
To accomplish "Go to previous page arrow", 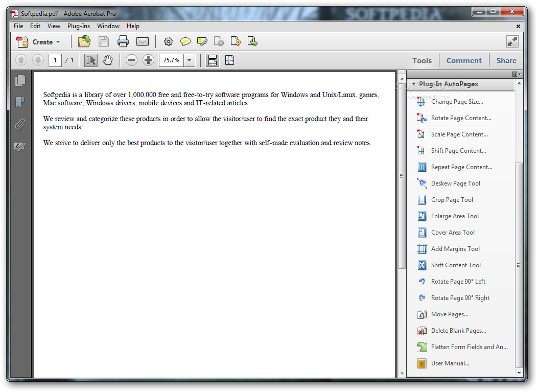I will pos(21,60).
